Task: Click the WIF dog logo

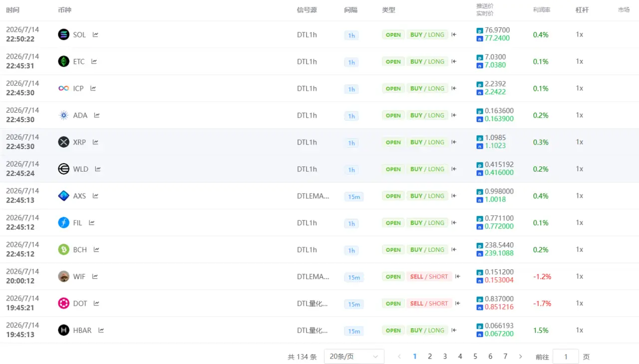Action: click(63, 276)
